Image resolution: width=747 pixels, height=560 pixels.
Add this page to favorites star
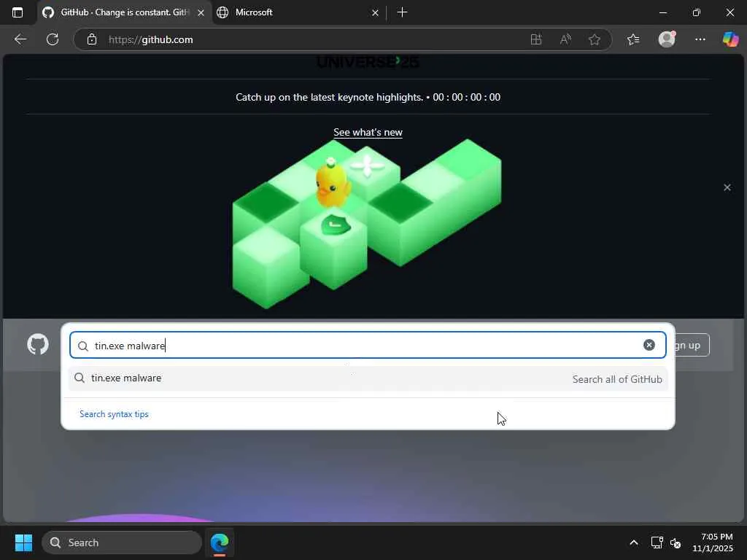coord(594,39)
